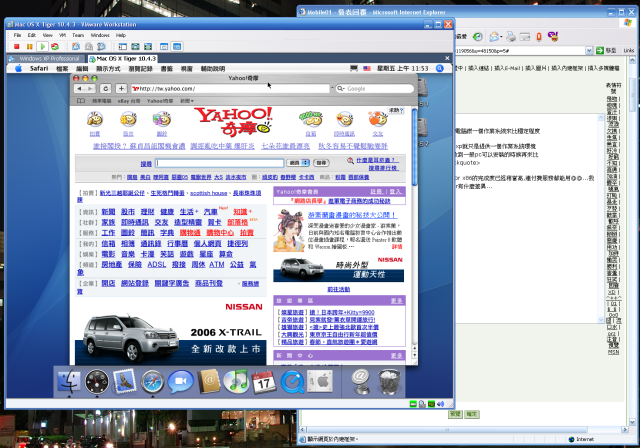Open Safari bookmarks book icon

[x=81, y=101]
